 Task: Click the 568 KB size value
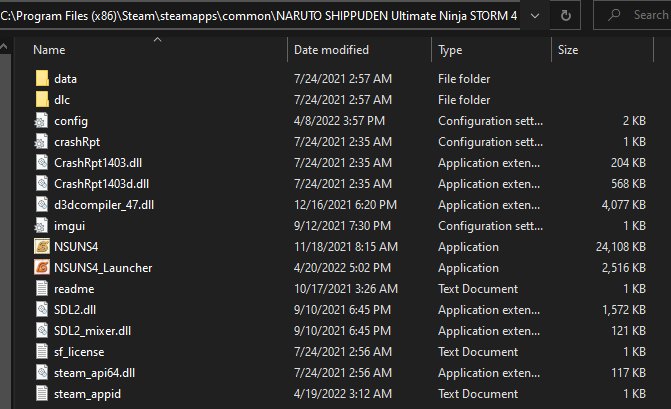click(628, 184)
